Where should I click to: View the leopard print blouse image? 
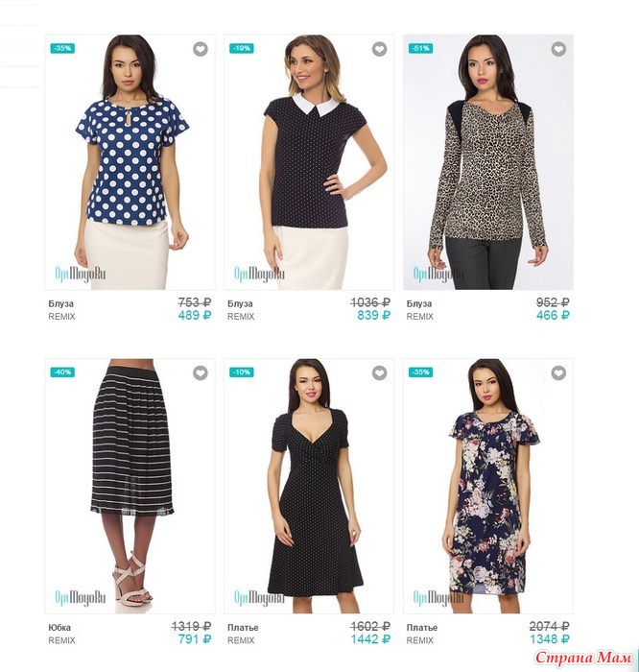[488, 162]
